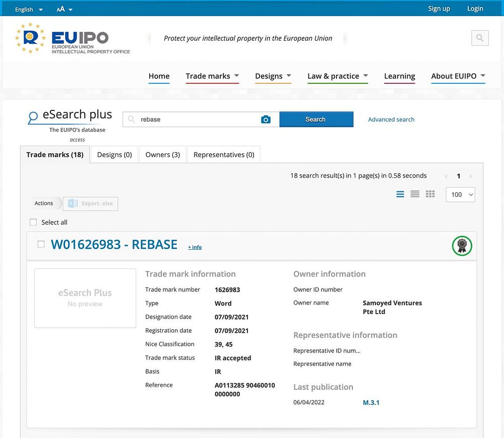
Task: Click the registered ribbon status badge
Action: 462,246
